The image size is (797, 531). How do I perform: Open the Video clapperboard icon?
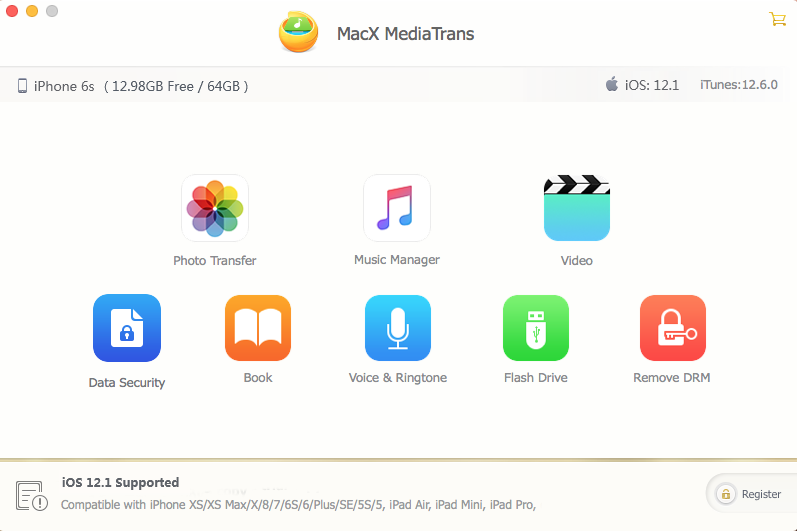[x=576, y=208]
